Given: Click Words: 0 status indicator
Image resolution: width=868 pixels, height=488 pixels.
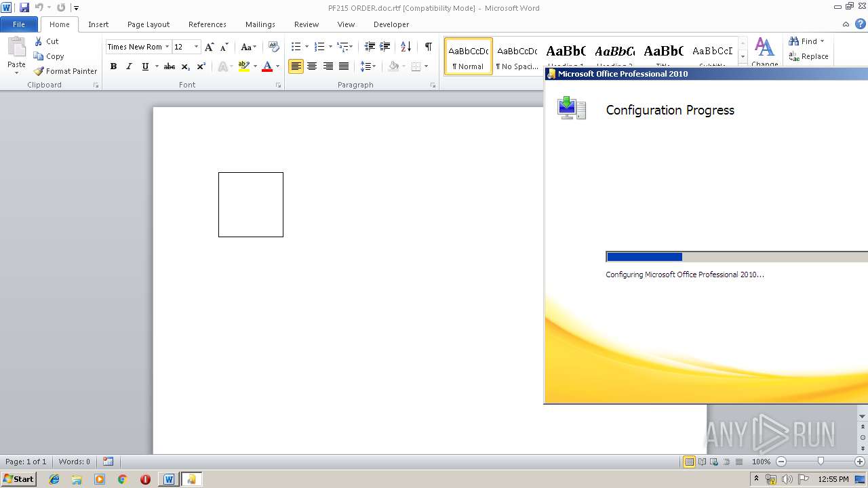Looking at the screenshot, I should [x=74, y=462].
